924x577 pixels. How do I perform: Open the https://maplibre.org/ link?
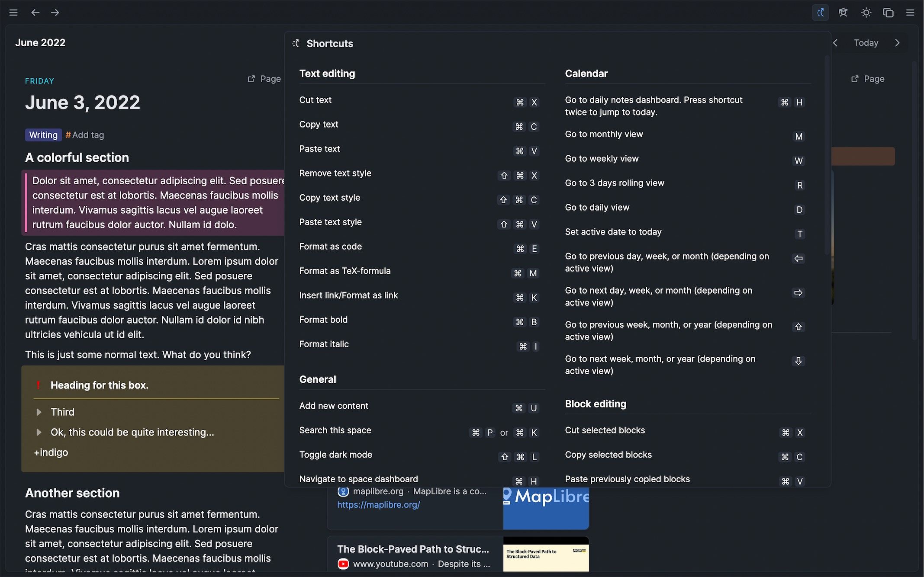(378, 504)
